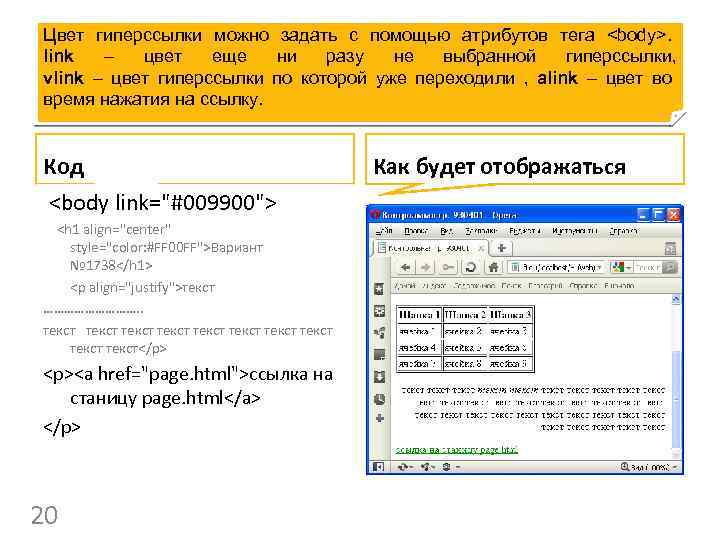Open the Правка menu

(x=416, y=231)
